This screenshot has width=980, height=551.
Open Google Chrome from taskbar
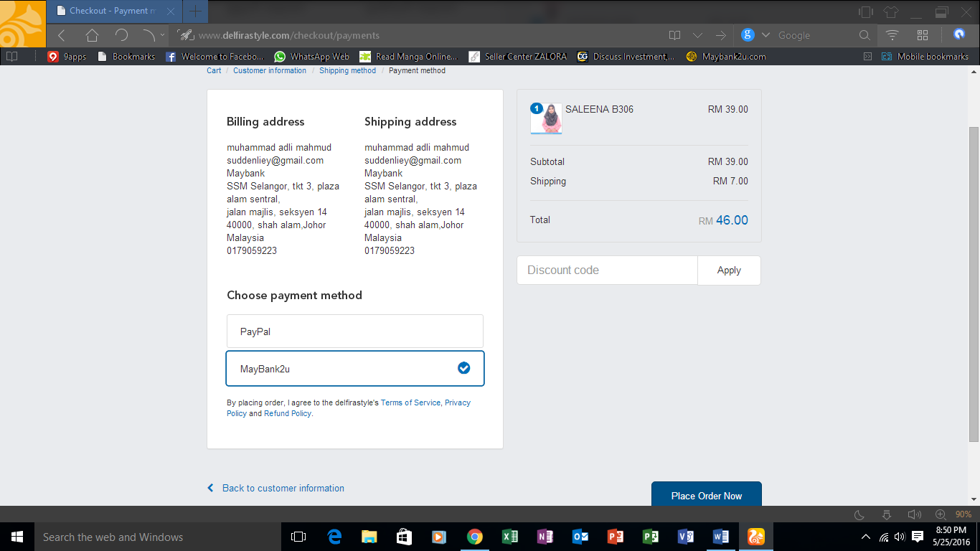(474, 537)
